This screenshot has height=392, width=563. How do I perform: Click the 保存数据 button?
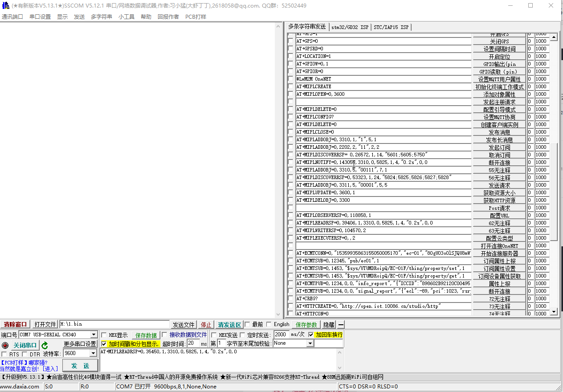click(146, 335)
